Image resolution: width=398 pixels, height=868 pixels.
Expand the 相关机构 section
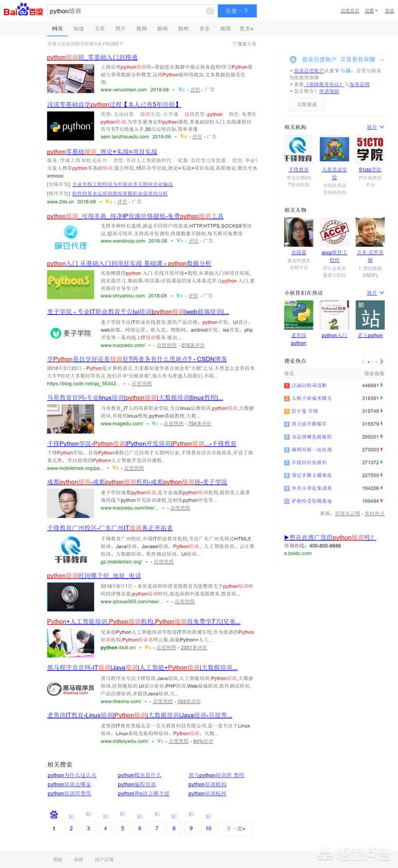pyautogui.click(x=375, y=127)
